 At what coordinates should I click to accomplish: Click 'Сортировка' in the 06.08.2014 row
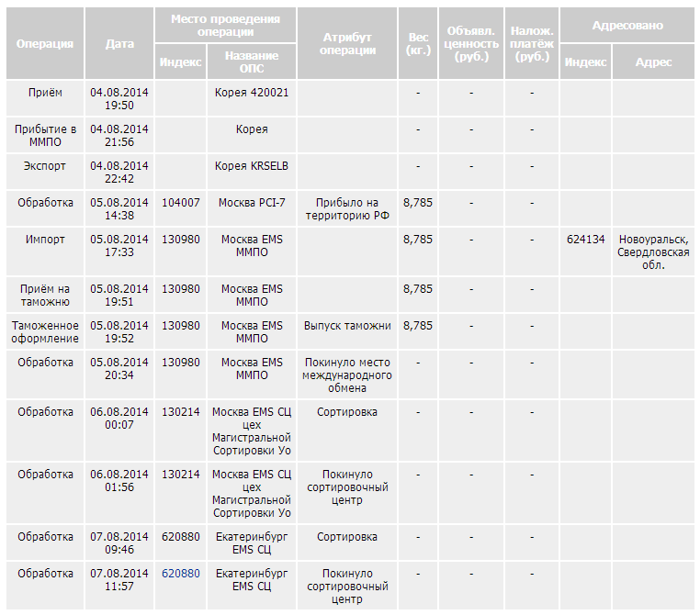[347, 411]
